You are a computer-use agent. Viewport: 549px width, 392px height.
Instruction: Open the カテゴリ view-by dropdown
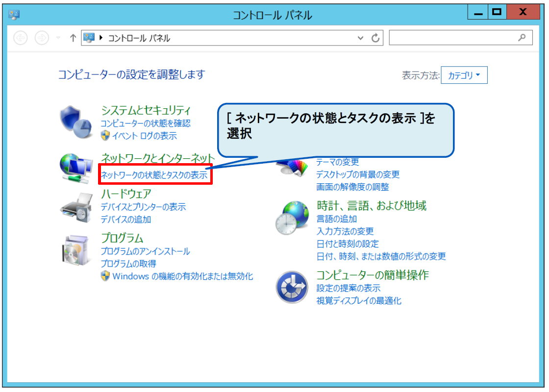(x=464, y=75)
